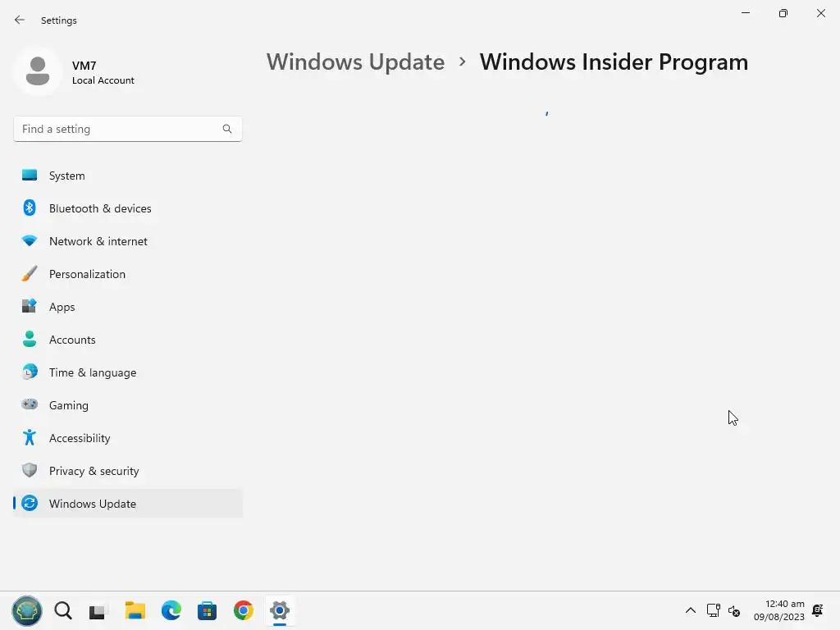Open the clock showing 12:40 am
This screenshot has width=840, height=630.
[x=779, y=610]
